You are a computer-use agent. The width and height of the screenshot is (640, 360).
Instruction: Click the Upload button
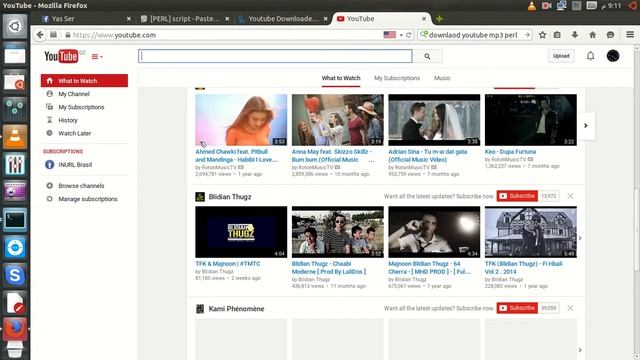tap(561, 56)
